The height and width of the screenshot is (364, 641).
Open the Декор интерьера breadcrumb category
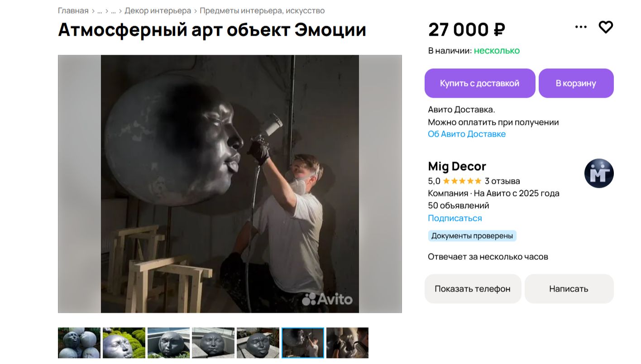pyautogui.click(x=158, y=10)
